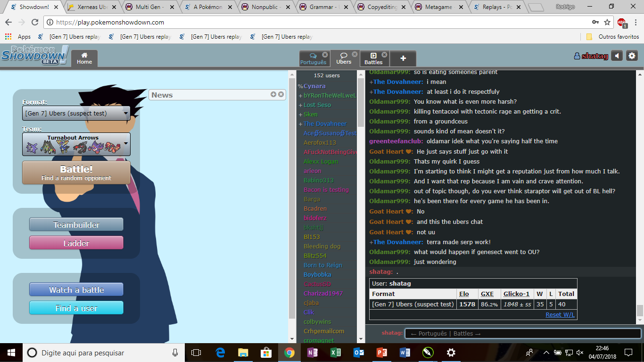
Task: Close the Battles tab
Action: click(x=384, y=55)
